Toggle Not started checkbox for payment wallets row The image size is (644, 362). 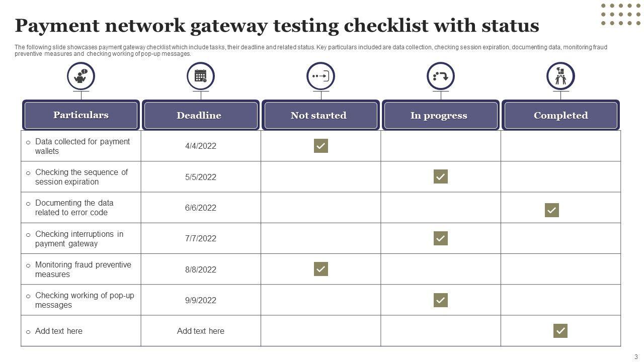pos(321,146)
